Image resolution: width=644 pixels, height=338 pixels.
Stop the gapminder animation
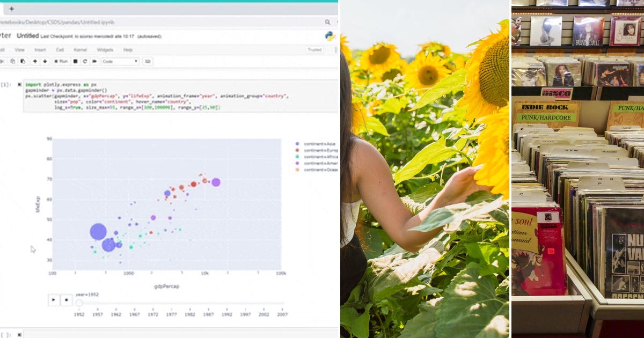click(x=66, y=300)
